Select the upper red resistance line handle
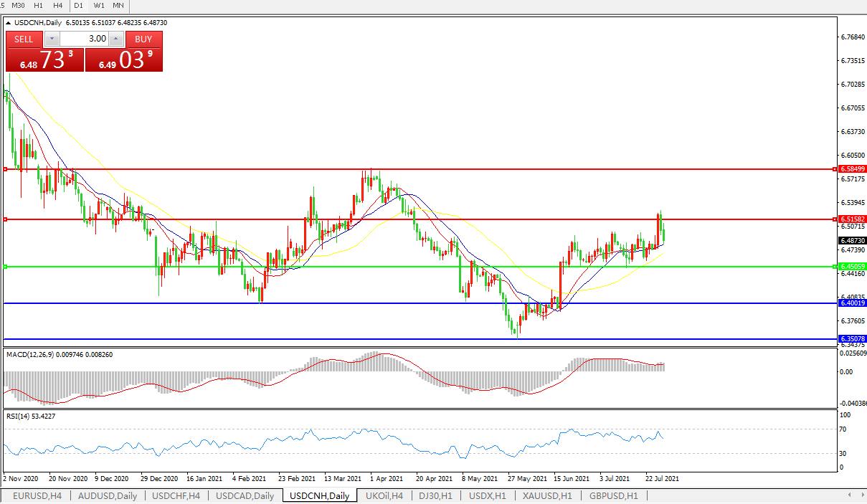 tap(5, 169)
